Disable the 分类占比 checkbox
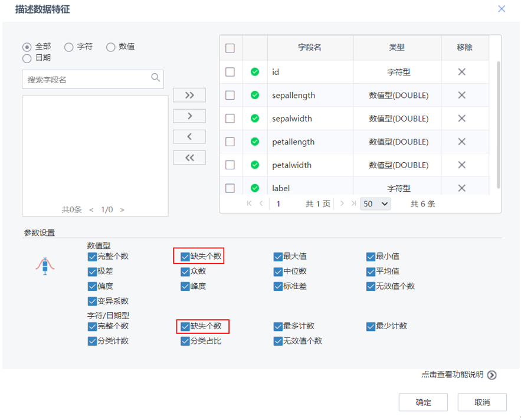Image resolution: width=521 pixels, height=420 pixels. [185, 340]
